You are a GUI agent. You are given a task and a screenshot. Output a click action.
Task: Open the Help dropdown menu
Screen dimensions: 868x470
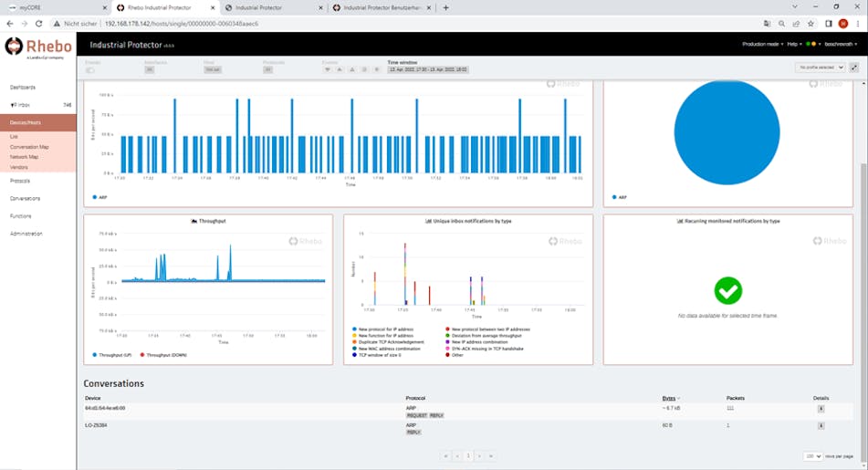(x=794, y=45)
